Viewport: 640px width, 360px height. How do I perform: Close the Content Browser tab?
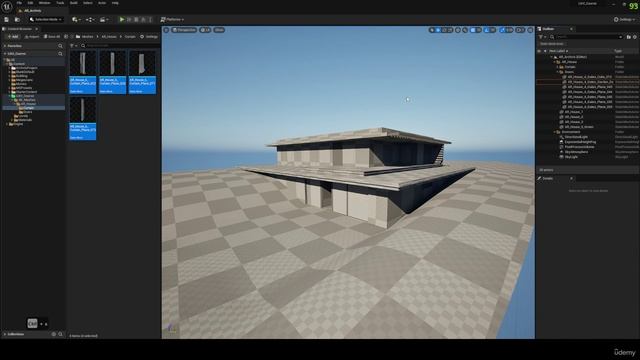pos(36,29)
